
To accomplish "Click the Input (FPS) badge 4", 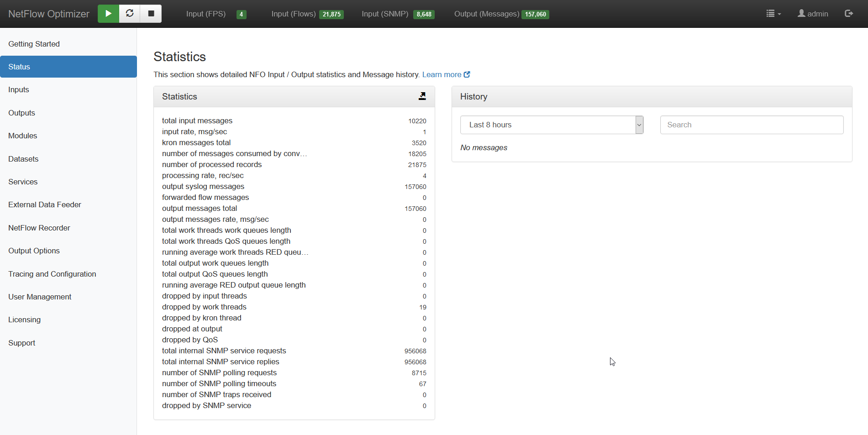I will tap(241, 14).
